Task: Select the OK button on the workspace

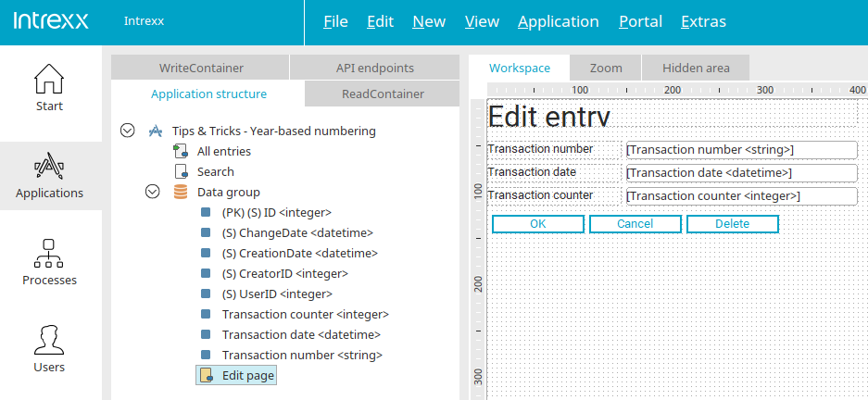Action: click(x=538, y=223)
